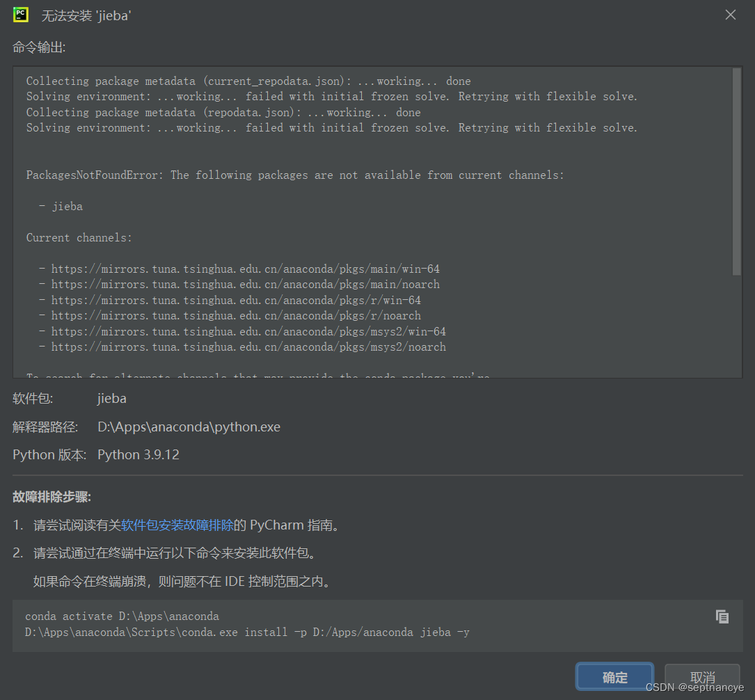755x700 pixels.
Task: Click the 故障排除步骤 heading
Action: click(x=52, y=497)
